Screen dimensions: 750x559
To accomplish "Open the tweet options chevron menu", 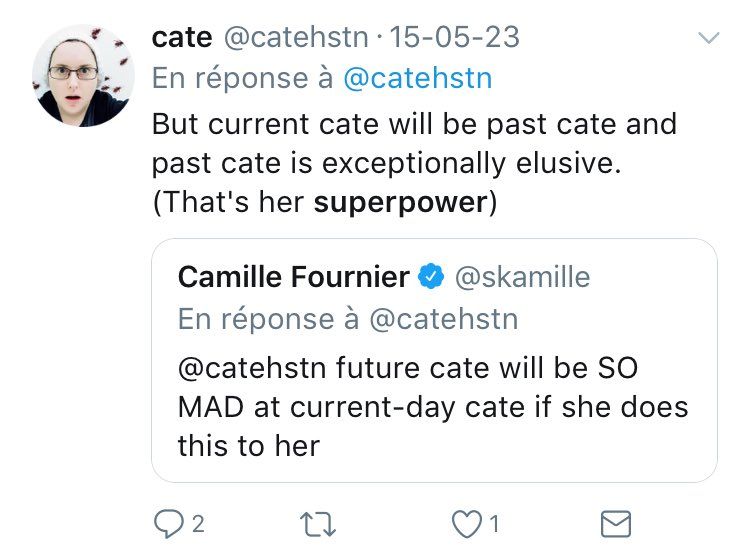I will point(708,38).
